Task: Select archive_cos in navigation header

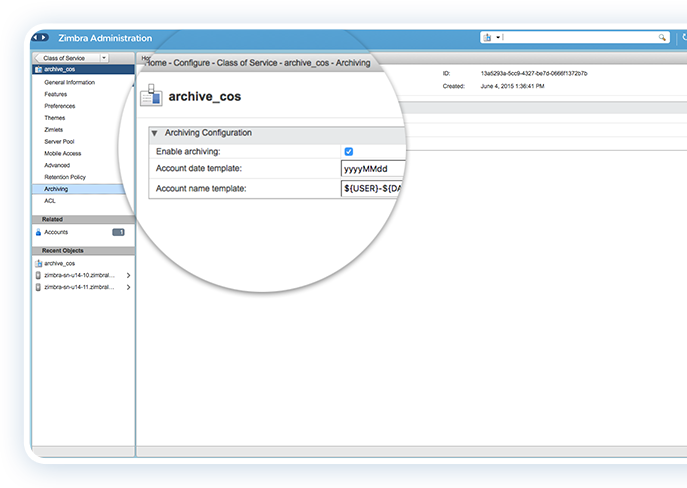Action: [83, 69]
